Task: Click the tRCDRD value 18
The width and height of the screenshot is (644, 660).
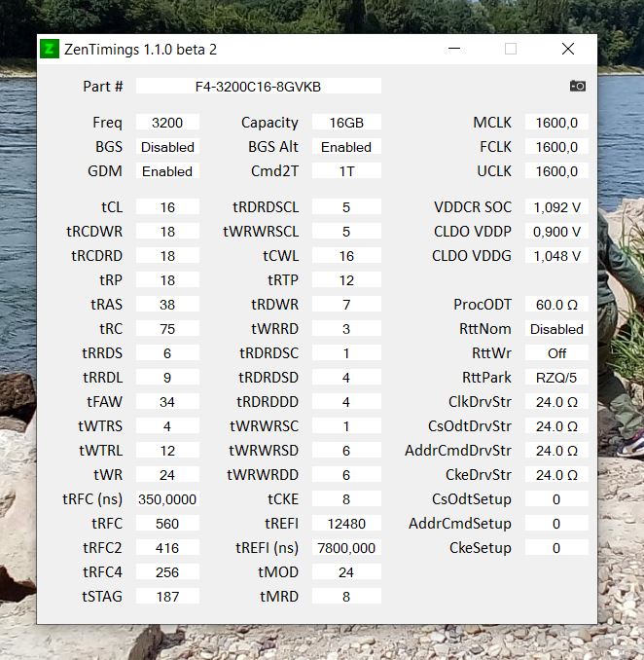Action: click(x=167, y=256)
